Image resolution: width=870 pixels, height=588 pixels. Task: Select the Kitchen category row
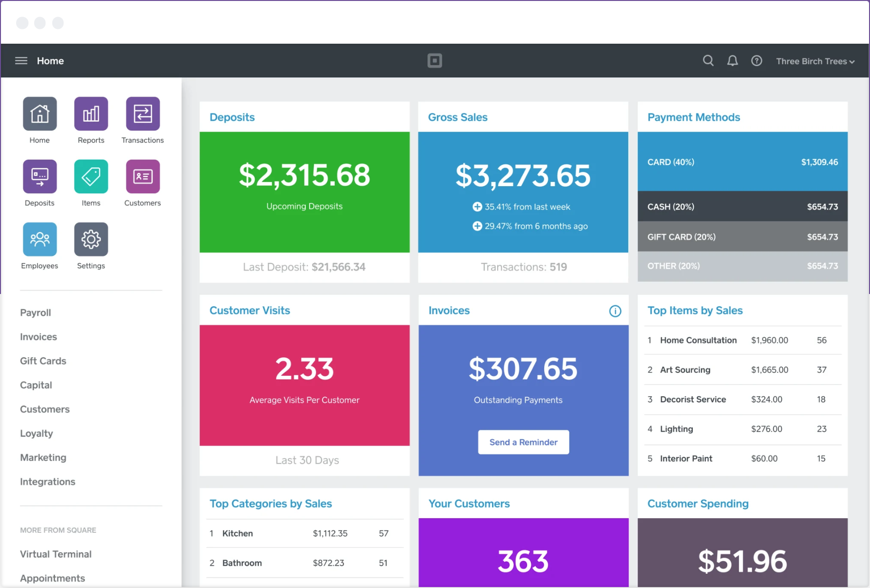tap(304, 533)
